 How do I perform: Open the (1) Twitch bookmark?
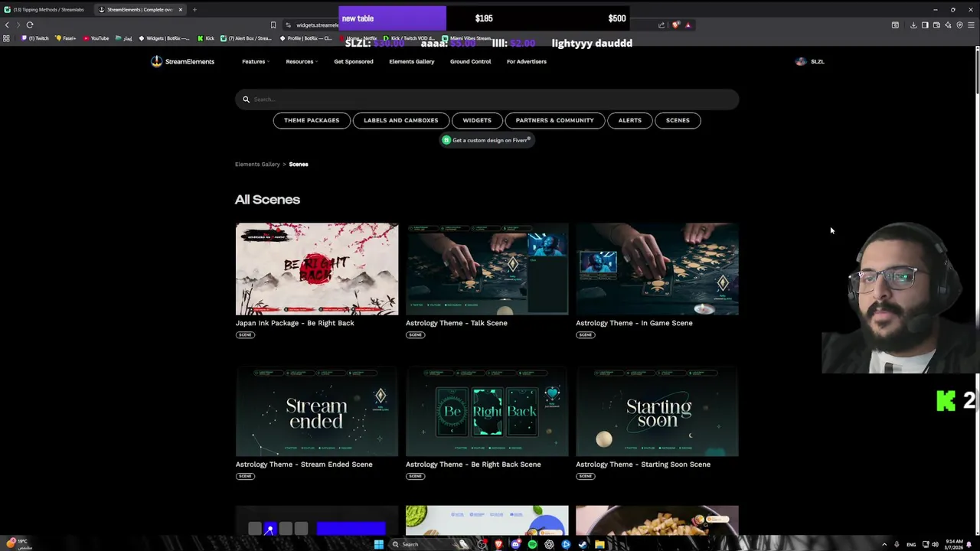point(35,38)
